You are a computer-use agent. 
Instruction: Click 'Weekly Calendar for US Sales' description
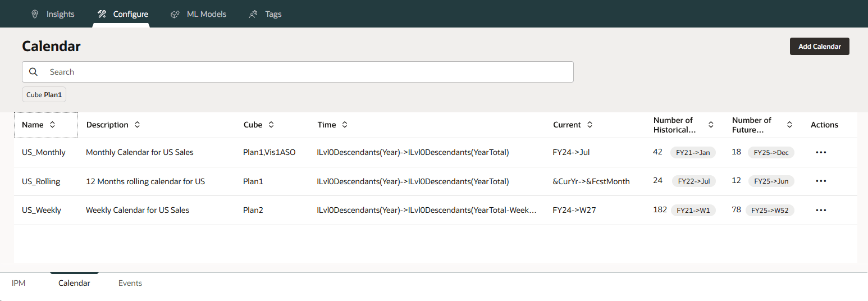[x=138, y=210]
